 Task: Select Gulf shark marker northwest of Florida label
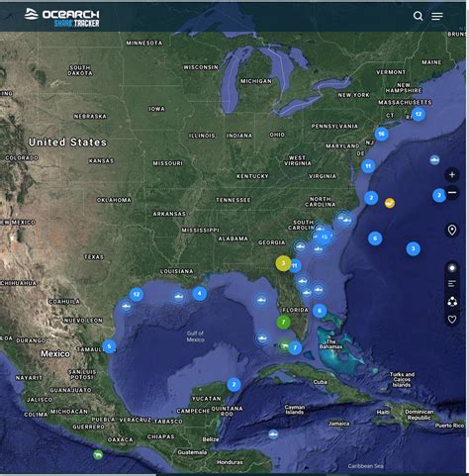coord(261,300)
